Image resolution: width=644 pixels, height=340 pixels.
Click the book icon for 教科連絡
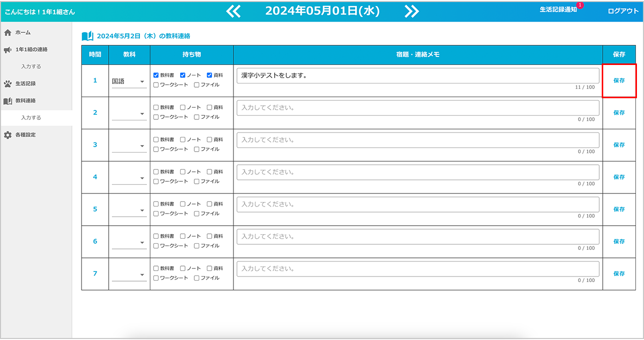coord(8,101)
